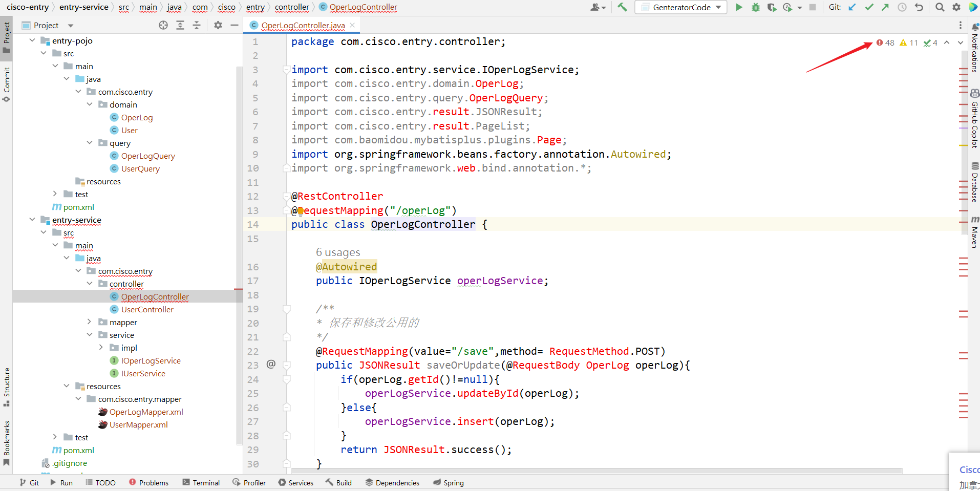The image size is (980, 491).
Task: Push commits with Git green arrow
Action: [885, 7]
